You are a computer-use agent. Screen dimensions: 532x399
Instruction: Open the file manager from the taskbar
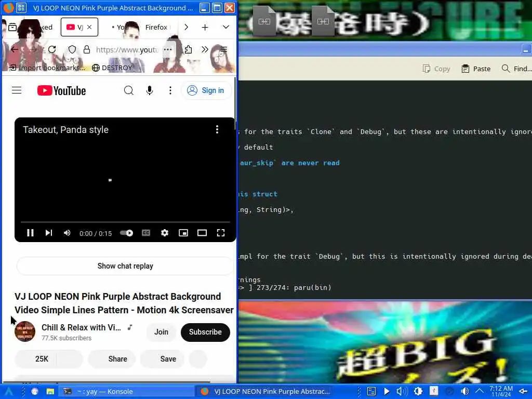click(50, 391)
